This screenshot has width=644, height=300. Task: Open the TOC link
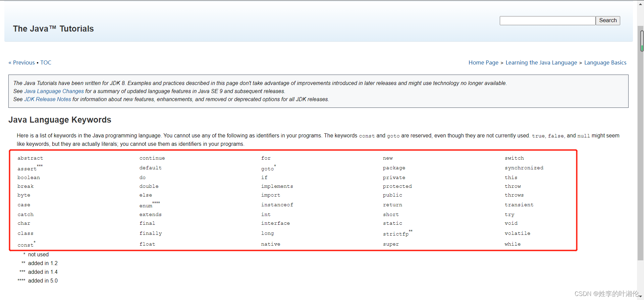(x=46, y=62)
